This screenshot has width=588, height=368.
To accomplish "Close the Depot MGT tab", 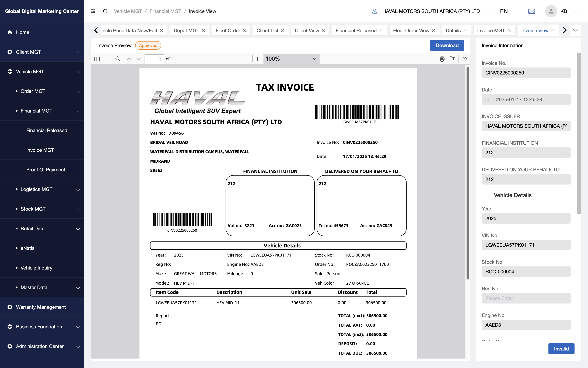I will [x=203, y=30].
